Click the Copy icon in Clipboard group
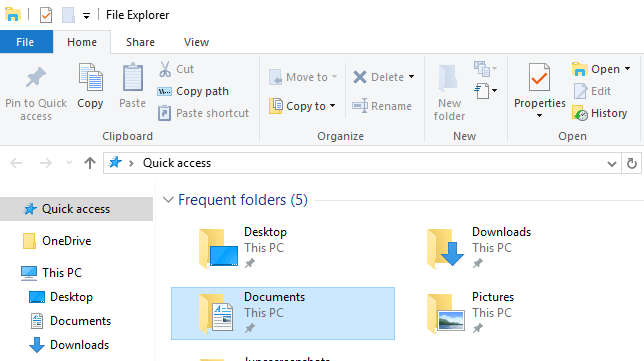The image size is (644, 361). (90, 77)
